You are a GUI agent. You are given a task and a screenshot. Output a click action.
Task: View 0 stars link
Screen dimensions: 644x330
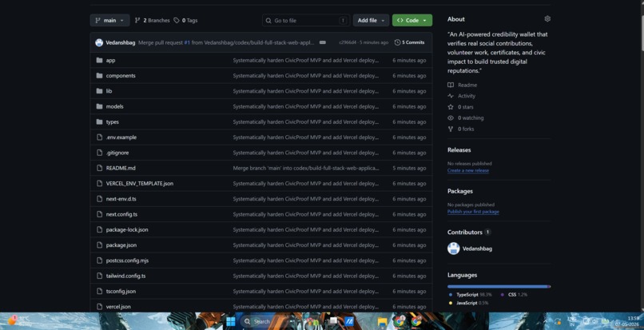(x=461, y=107)
